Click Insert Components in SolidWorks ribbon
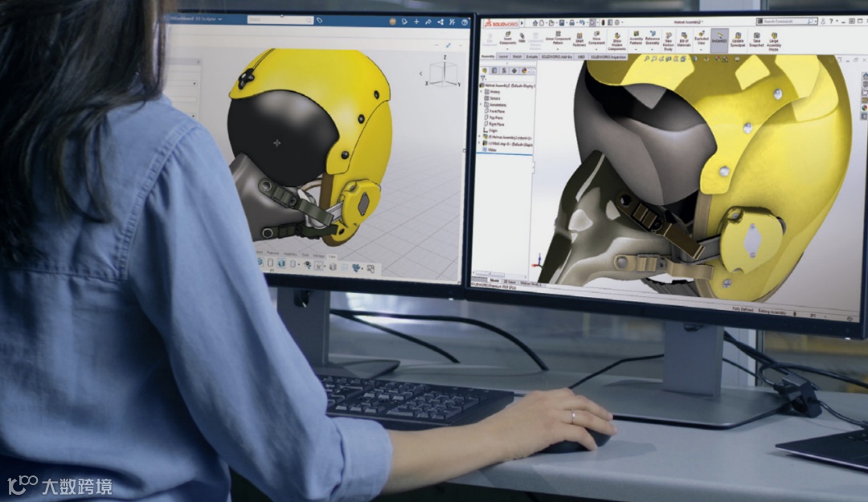 pos(507,38)
